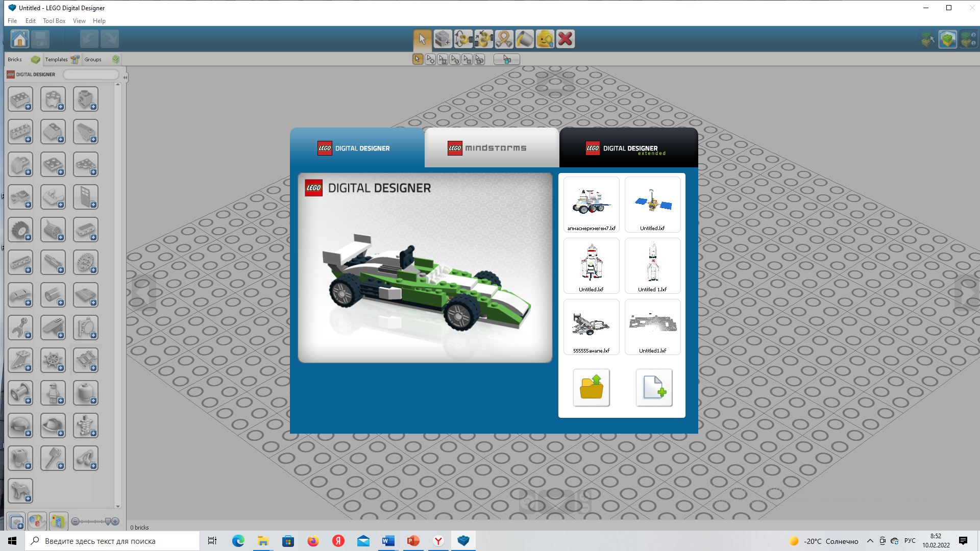Open the View menu
The height and width of the screenshot is (551, 980).
click(79, 21)
